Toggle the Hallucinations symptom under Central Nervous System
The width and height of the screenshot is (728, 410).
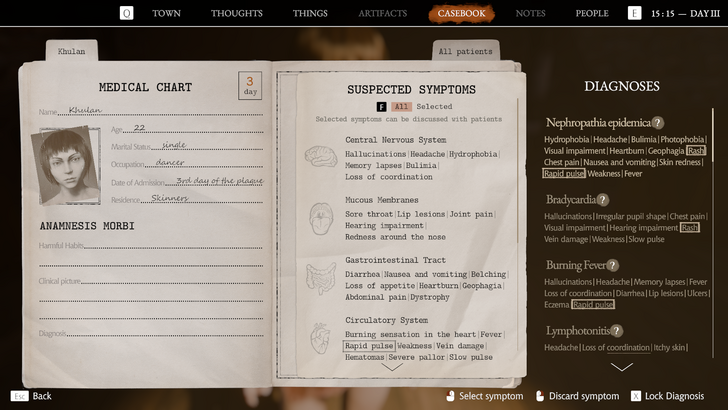click(376, 154)
